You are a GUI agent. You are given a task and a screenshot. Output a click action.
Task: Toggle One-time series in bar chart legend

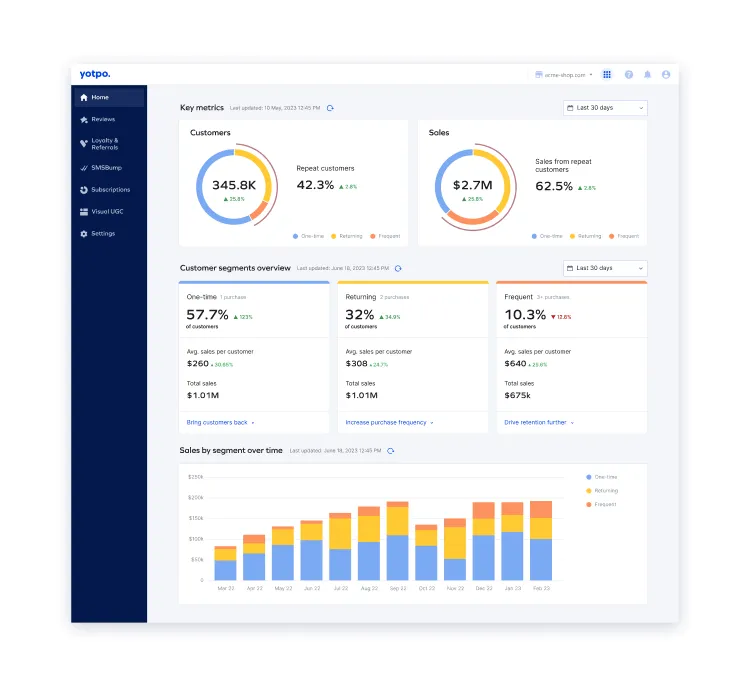click(602, 477)
